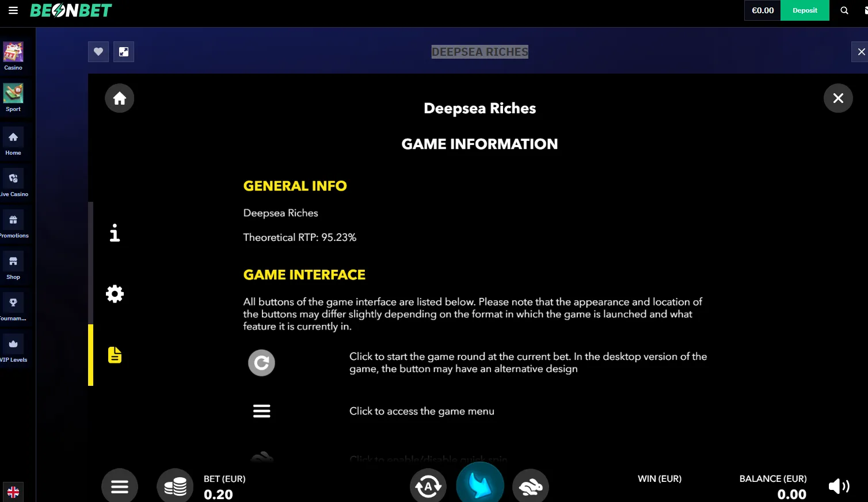Click the WIN (EUR) label
868x502 pixels.
pos(660,478)
